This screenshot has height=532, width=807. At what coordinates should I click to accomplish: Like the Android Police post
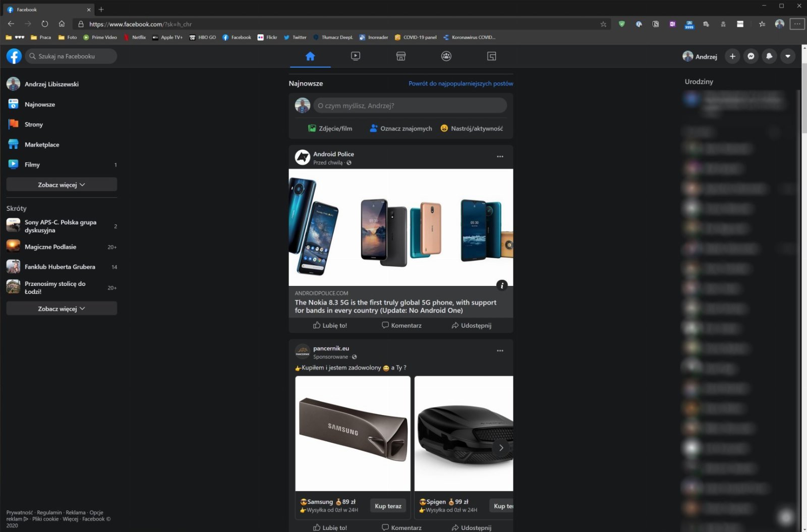coord(330,325)
